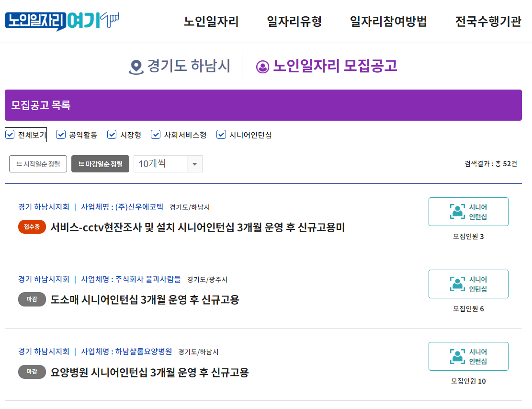Expand the 사회서비스형 filter option

156,135
